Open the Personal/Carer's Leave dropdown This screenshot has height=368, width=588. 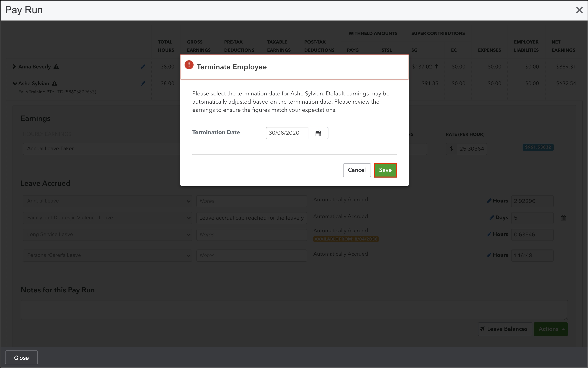coord(107,255)
